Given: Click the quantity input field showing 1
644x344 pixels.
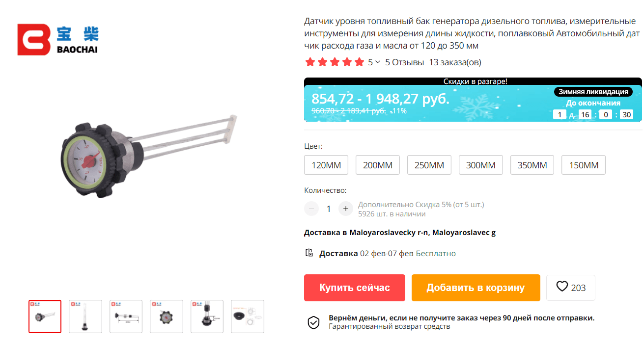Looking at the screenshot, I should click(x=329, y=209).
